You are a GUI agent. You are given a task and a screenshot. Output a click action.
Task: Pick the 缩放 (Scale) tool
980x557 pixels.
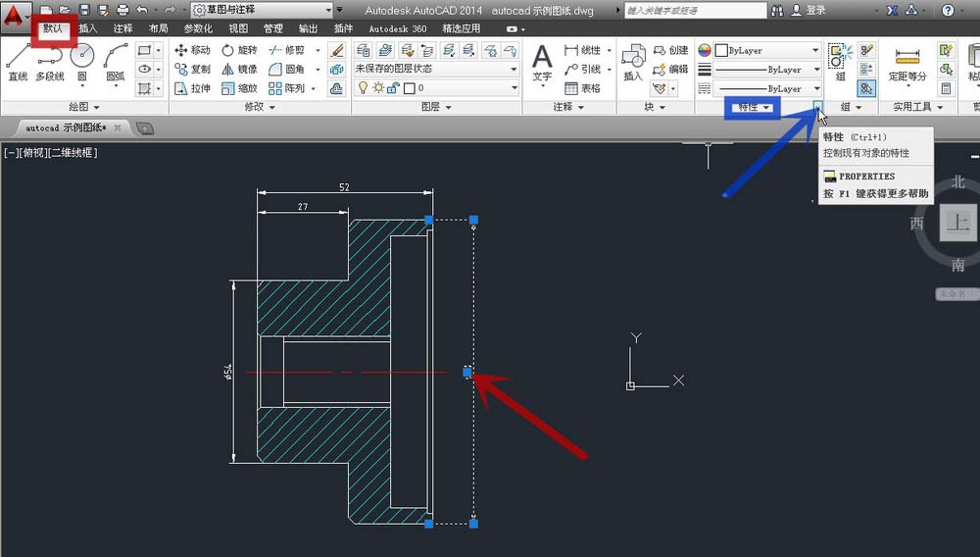click(x=240, y=88)
